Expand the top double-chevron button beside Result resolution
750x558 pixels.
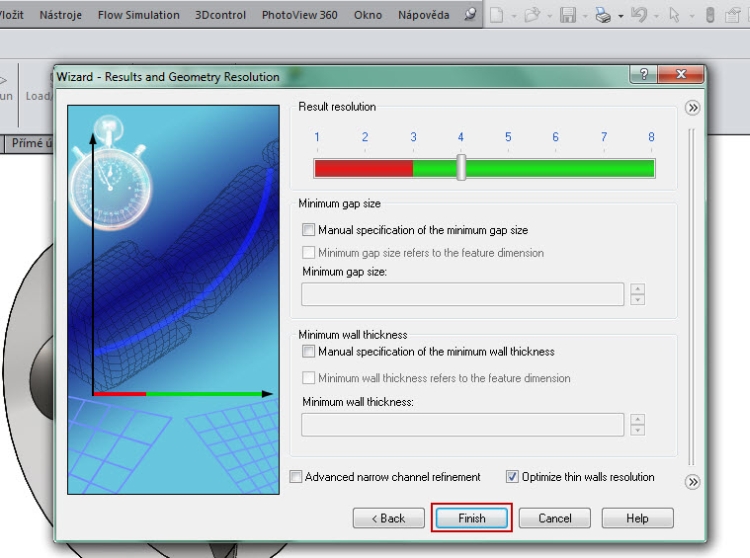click(692, 108)
